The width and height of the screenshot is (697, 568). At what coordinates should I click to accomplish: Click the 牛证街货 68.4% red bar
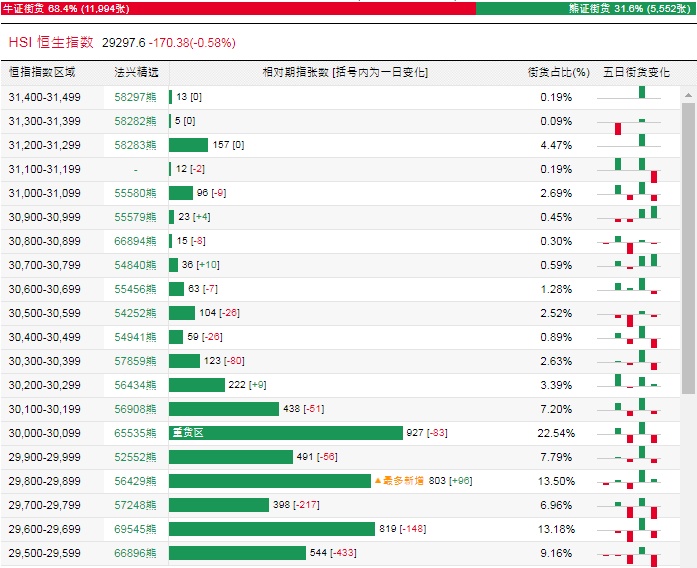click(x=238, y=8)
